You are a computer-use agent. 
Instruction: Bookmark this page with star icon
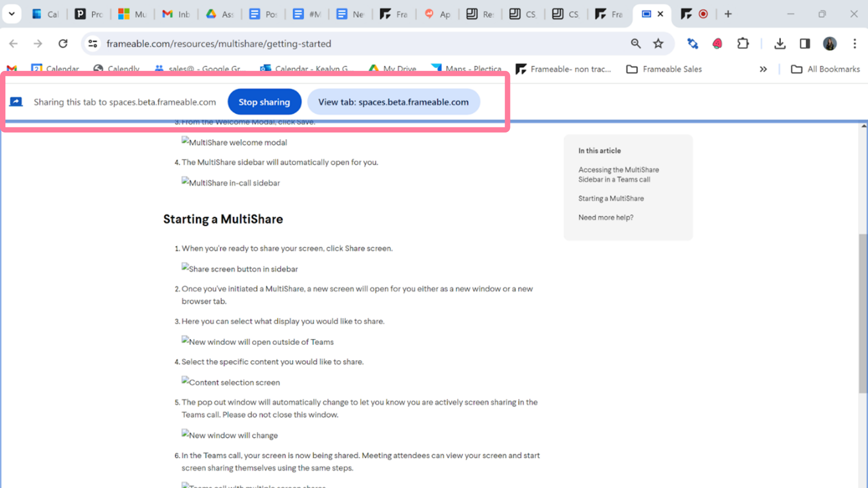tap(658, 43)
